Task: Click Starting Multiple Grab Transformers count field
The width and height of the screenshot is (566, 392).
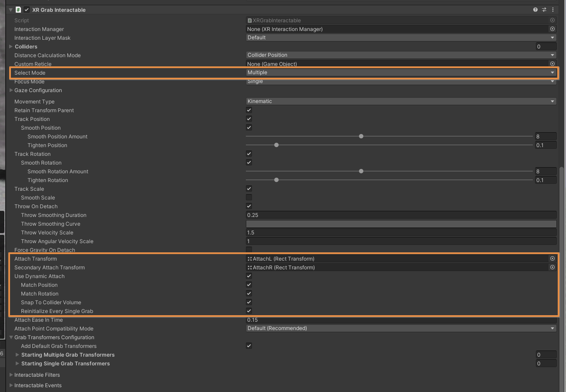Action: tap(546, 354)
